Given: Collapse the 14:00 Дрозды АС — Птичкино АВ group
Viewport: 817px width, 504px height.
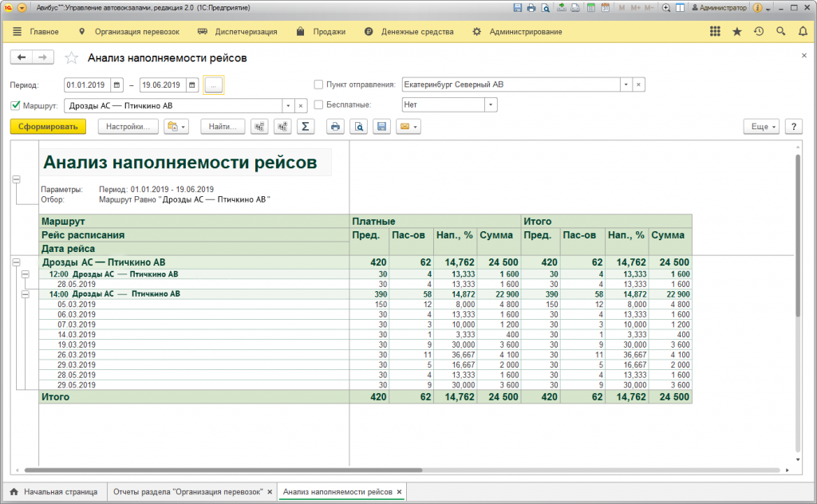Looking at the screenshot, I should pyautogui.click(x=26, y=294).
